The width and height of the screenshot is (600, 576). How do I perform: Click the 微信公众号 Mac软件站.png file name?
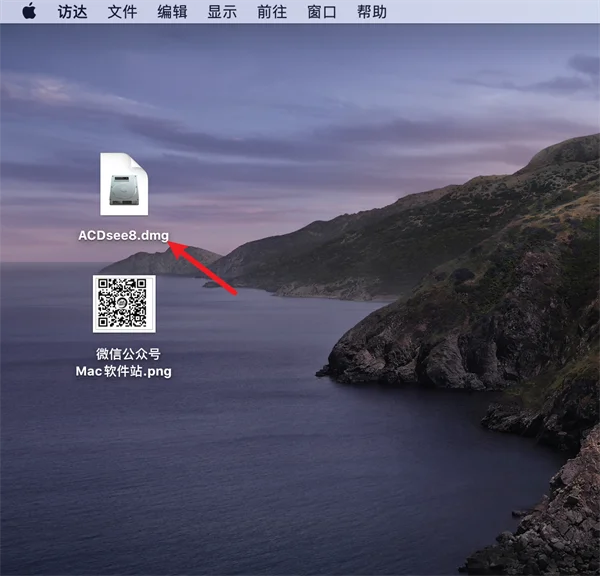tap(124, 362)
